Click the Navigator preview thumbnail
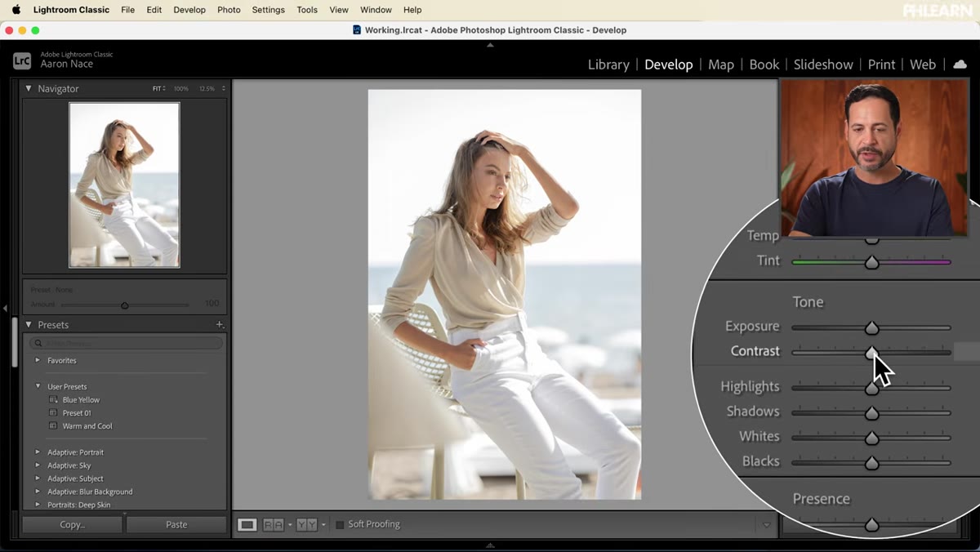Viewport: 980px width, 552px height. click(x=124, y=185)
